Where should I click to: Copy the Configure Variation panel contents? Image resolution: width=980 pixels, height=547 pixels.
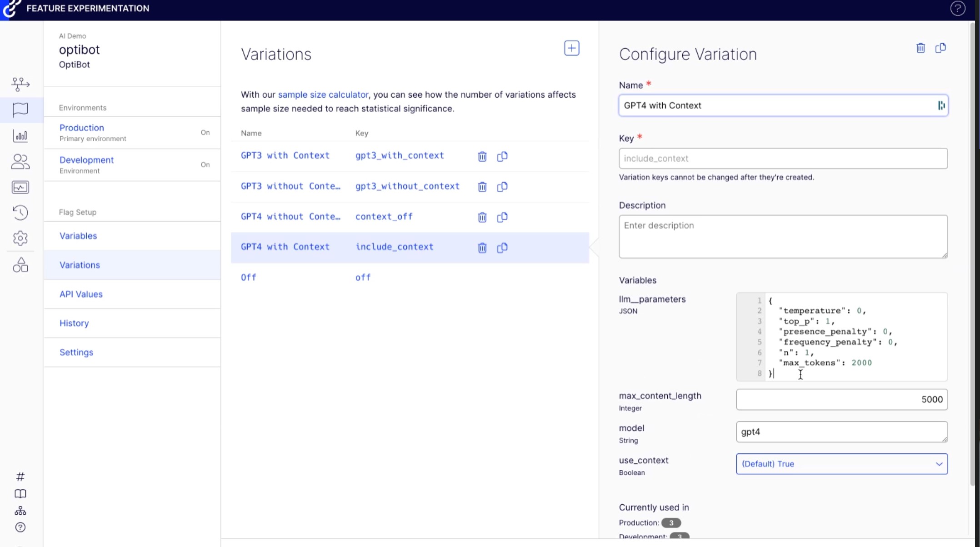(x=941, y=48)
